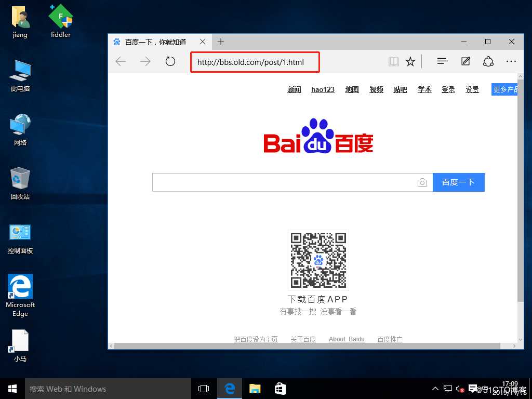Click scroll down arrow on vertical scrollbar
This screenshot has height=399, width=532.
tap(521, 339)
